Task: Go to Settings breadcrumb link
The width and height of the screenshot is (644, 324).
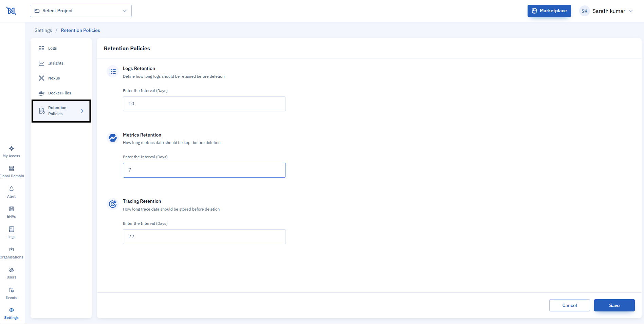Action: tap(43, 30)
